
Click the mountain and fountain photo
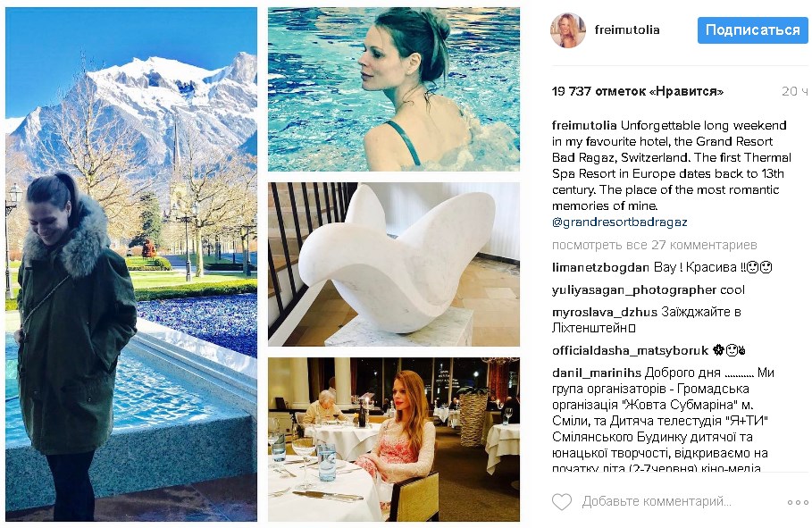click(x=131, y=264)
